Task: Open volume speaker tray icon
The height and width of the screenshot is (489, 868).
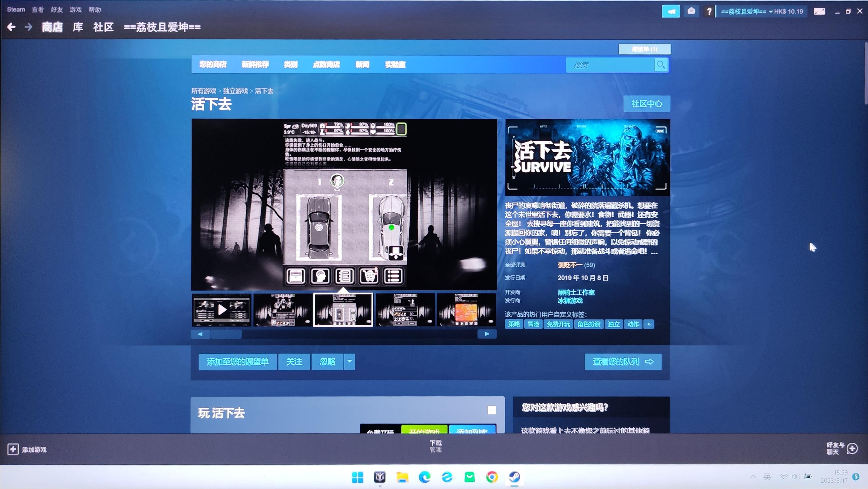Action: 795,477
